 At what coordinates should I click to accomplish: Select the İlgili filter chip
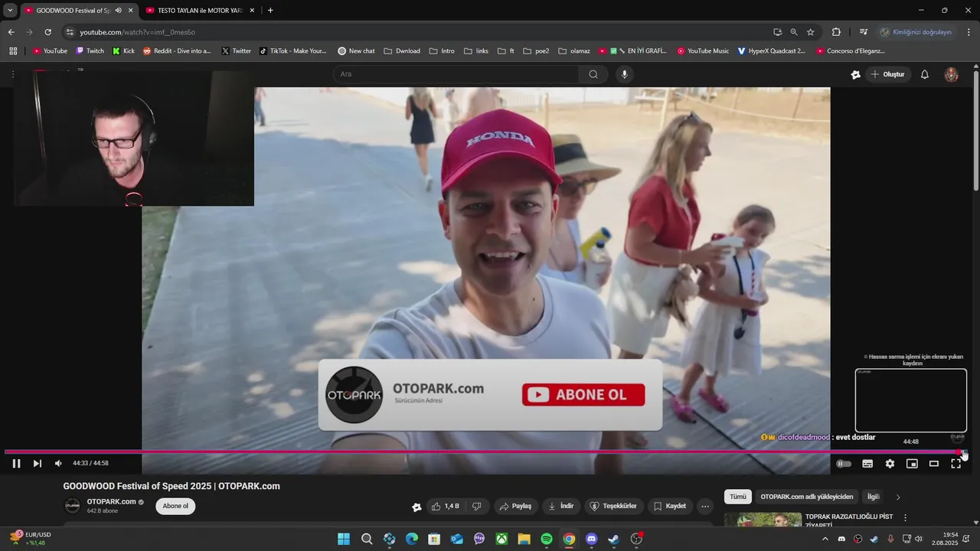pyautogui.click(x=873, y=497)
